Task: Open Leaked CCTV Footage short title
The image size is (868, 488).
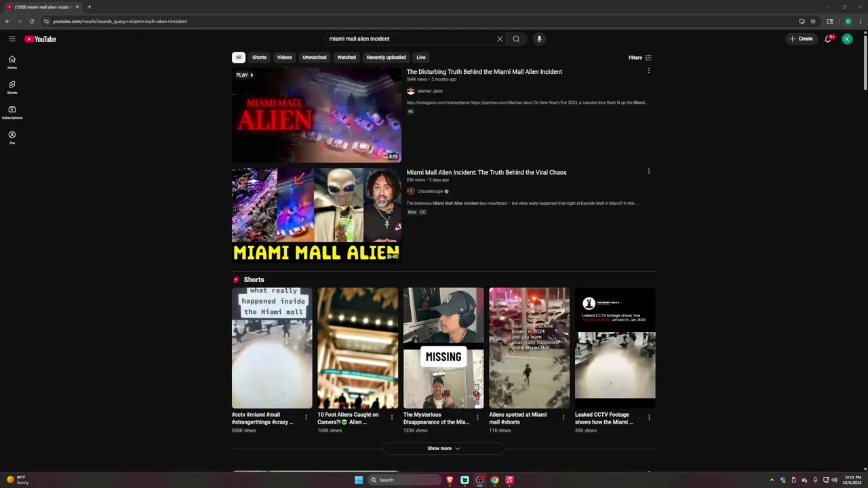Action: pos(605,418)
